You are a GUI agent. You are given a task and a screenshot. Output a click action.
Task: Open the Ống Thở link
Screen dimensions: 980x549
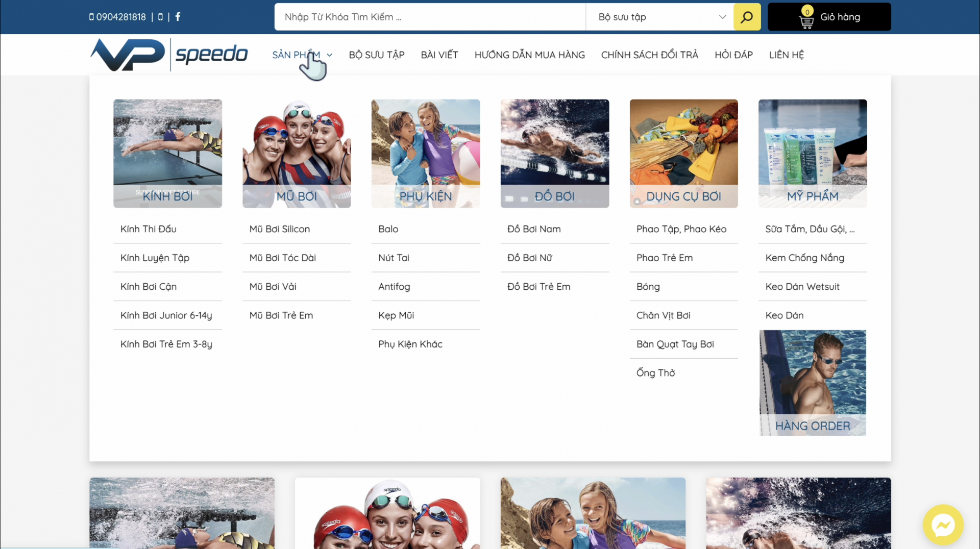tap(656, 373)
